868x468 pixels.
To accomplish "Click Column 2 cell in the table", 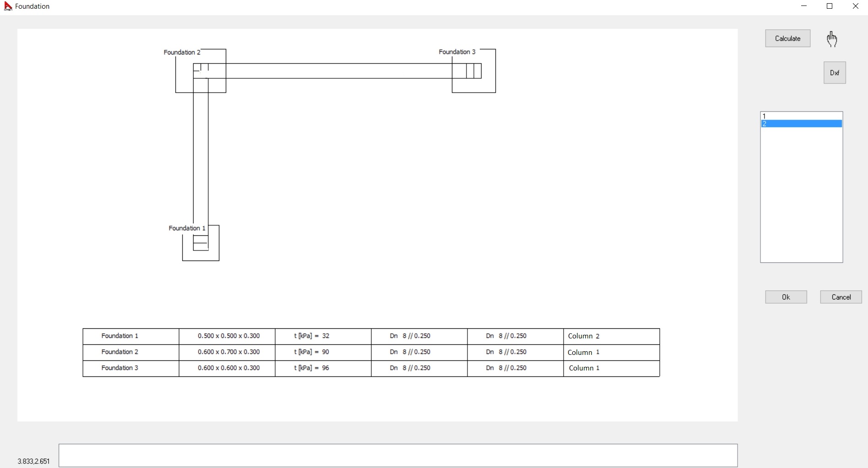I will click(x=584, y=336).
